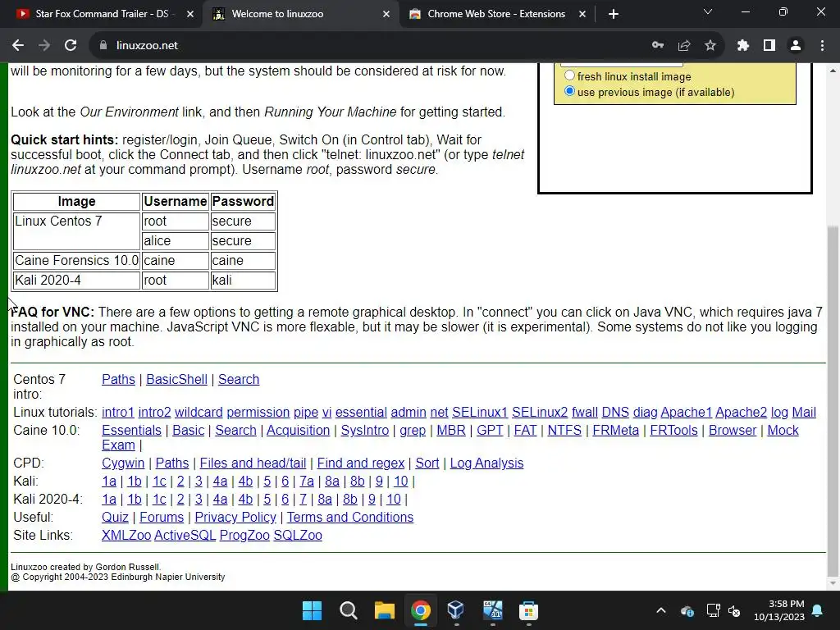The height and width of the screenshot is (630, 840).
Task: Switch to Chrome Web Store tab
Action: click(496, 14)
